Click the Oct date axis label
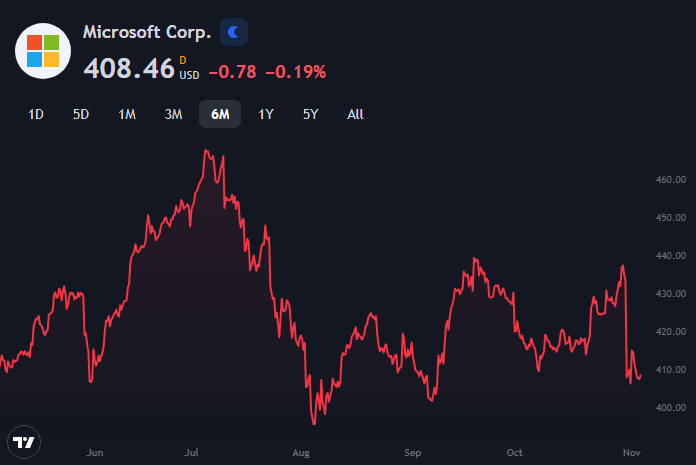 [x=514, y=453]
